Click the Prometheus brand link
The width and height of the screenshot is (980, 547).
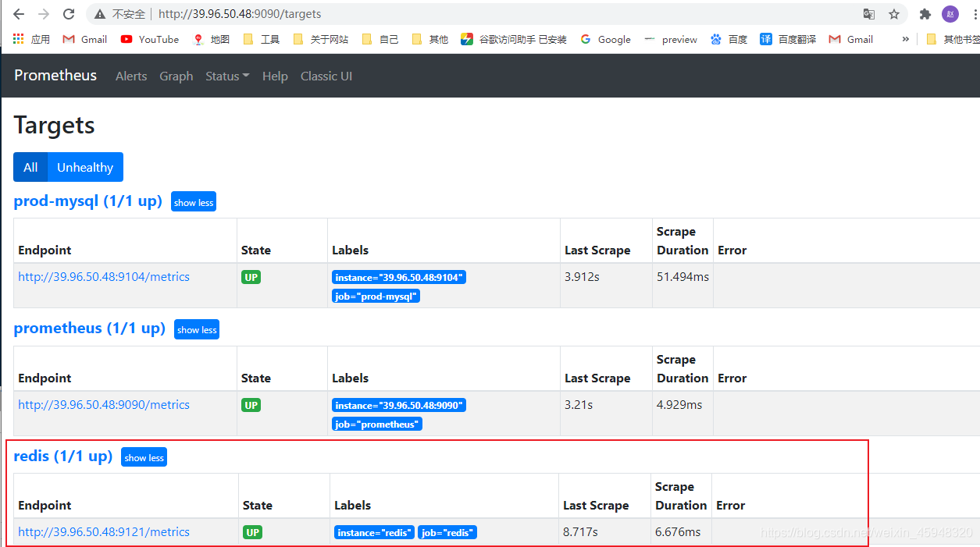pos(55,76)
